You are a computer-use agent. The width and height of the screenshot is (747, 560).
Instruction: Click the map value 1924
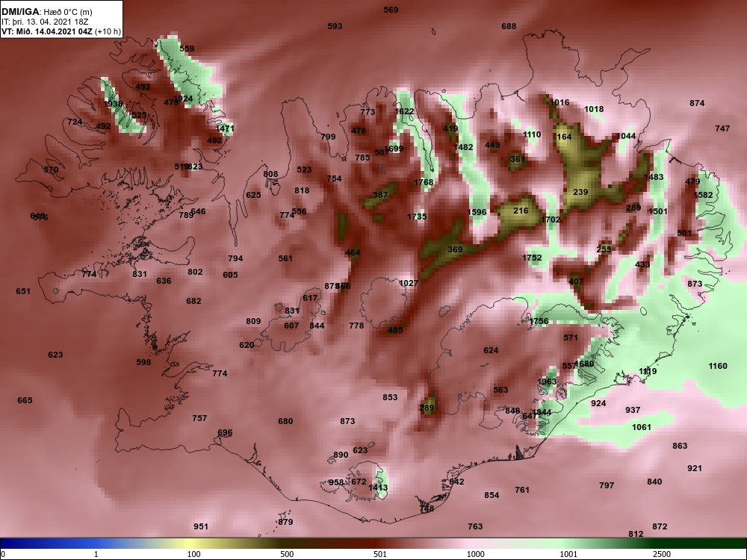point(183,99)
